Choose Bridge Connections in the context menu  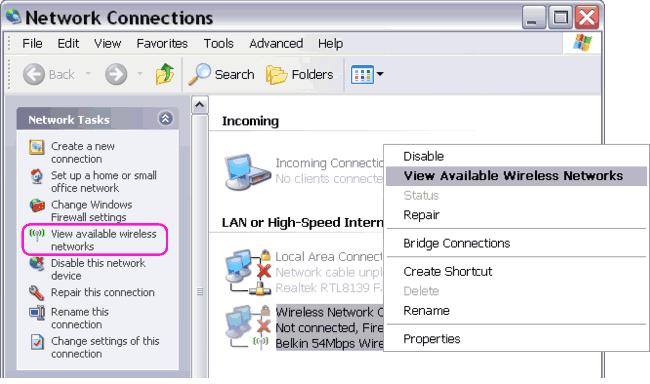point(516,243)
